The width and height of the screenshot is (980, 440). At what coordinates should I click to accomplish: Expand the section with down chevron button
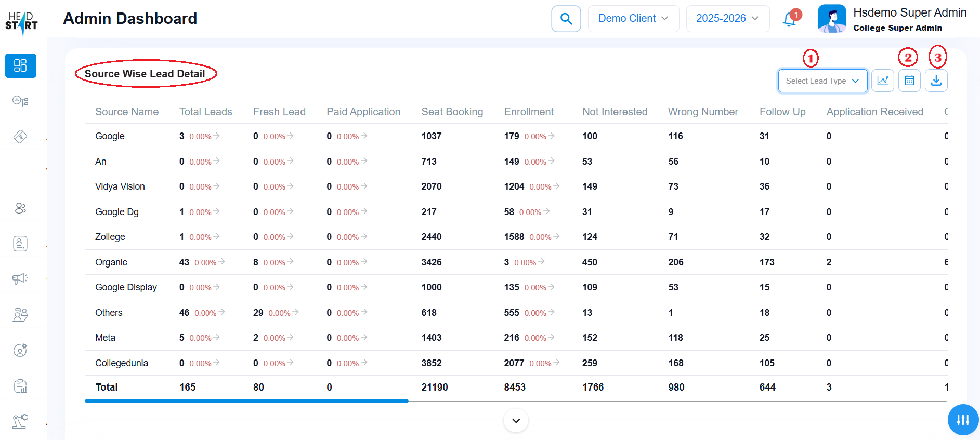(x=516, y=421)
